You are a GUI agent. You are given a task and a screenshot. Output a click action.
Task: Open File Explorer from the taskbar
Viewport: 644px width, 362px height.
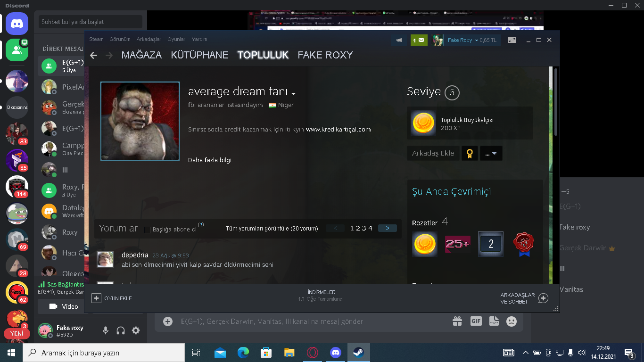[289, 353]
